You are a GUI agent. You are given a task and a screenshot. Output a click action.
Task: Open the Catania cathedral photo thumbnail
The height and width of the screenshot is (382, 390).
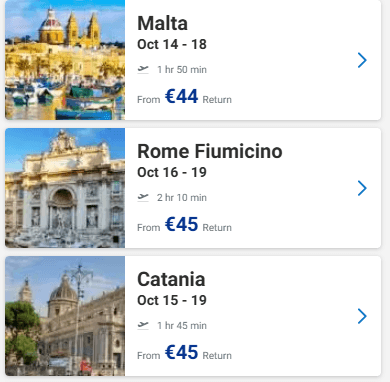point(65,316)
